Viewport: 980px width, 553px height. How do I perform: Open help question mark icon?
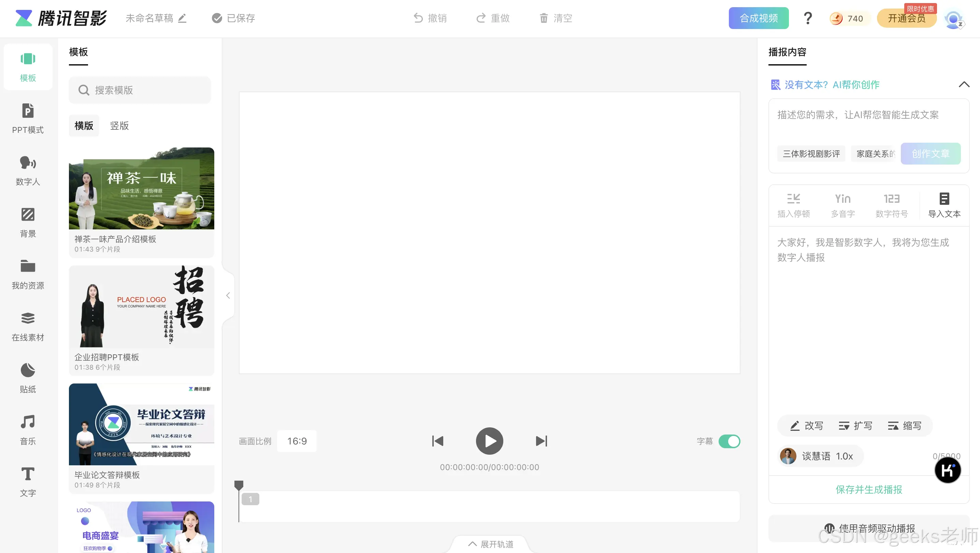click(x=808, y=18)
